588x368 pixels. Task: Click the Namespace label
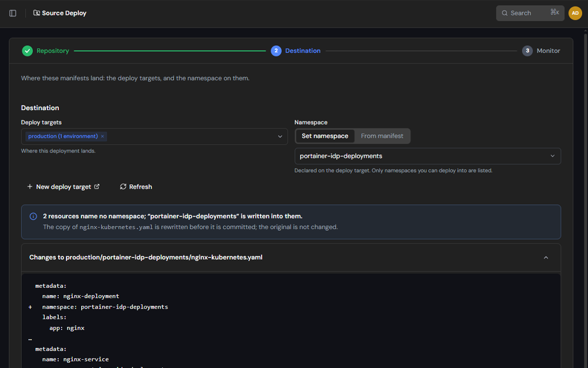pos(311,122)
